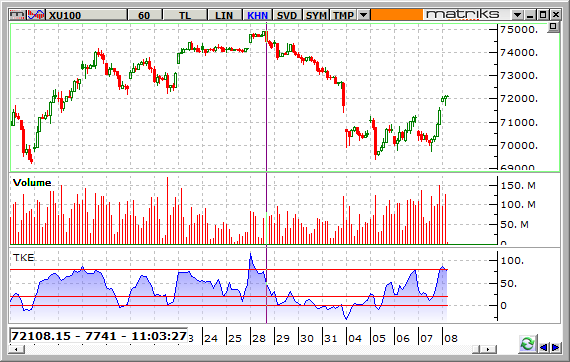Select the 60 minute period button
570x362 pixels.
pyautogui.click(x=144, y=15)
